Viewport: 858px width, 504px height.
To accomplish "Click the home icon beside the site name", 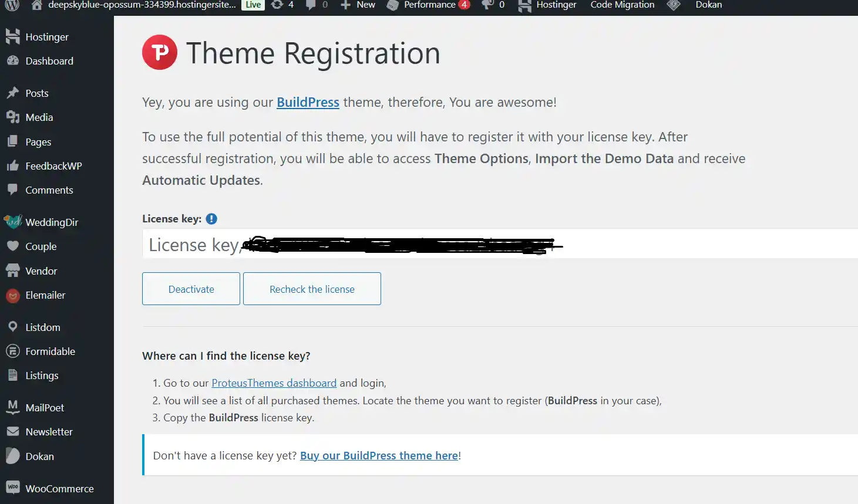I will tap(36, 5).
